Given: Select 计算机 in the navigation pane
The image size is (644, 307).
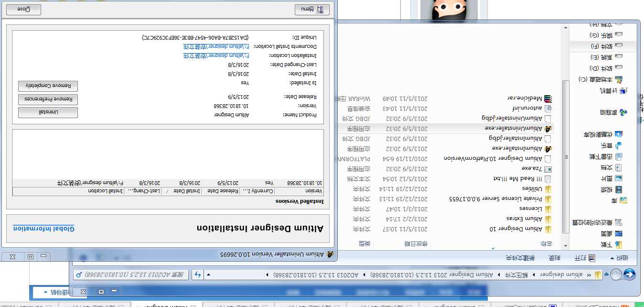Looking at the screenshot, I should pos(614,90).
